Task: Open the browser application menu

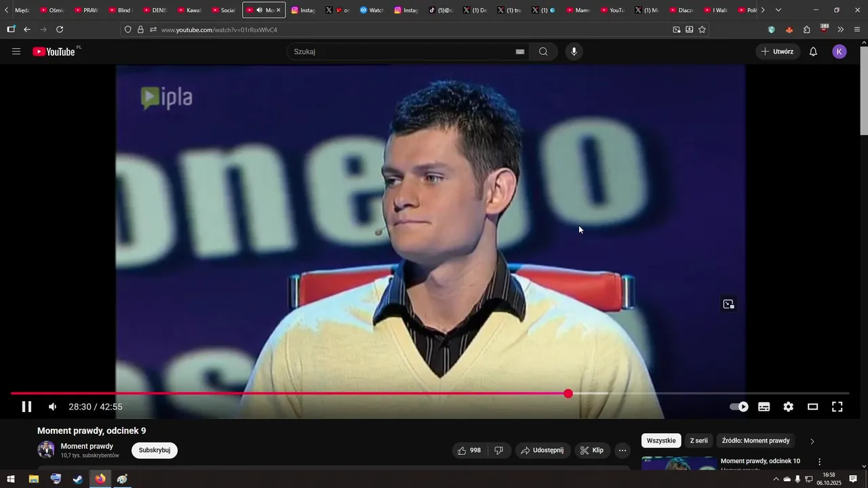Action: (858, 30)
